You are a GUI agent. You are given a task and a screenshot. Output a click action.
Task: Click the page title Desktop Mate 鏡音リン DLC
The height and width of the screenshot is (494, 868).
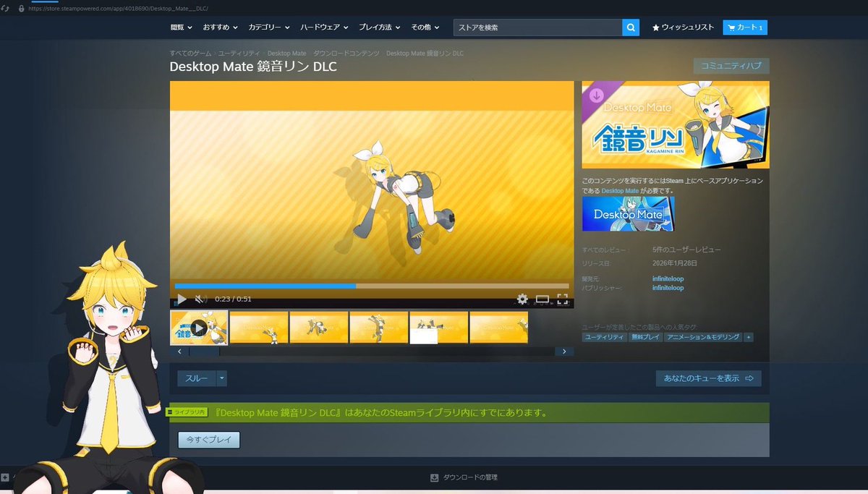[x=253, y=67]
